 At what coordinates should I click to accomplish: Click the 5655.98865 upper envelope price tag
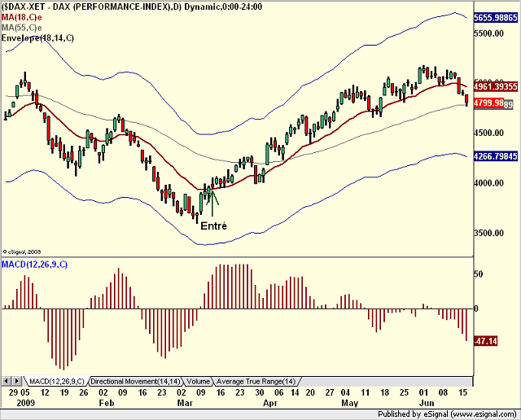click(x=496, y=18)
